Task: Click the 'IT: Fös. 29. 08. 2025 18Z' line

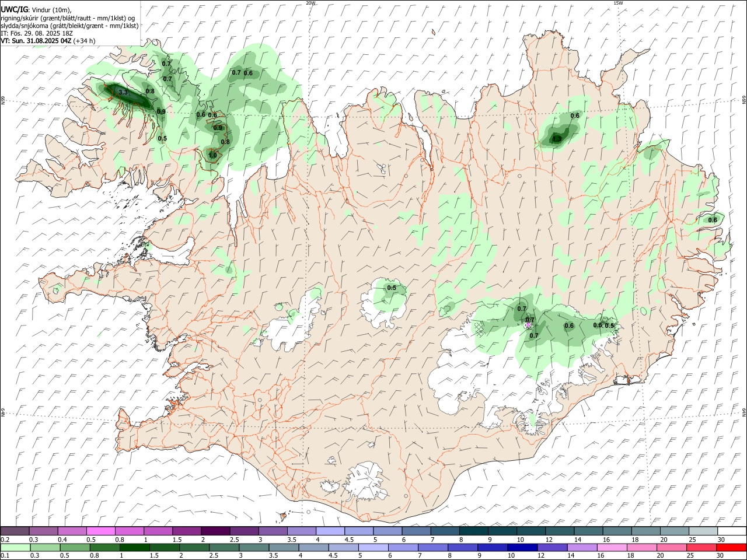Action: pos(37,33)
